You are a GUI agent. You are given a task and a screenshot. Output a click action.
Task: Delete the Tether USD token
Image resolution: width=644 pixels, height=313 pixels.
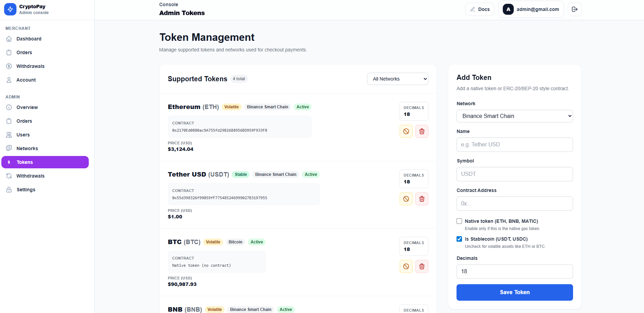[x=422, y=199]
